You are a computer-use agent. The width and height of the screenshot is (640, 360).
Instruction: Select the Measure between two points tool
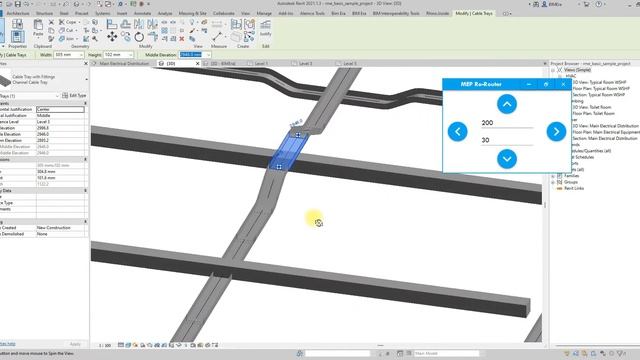pos(218,37)
